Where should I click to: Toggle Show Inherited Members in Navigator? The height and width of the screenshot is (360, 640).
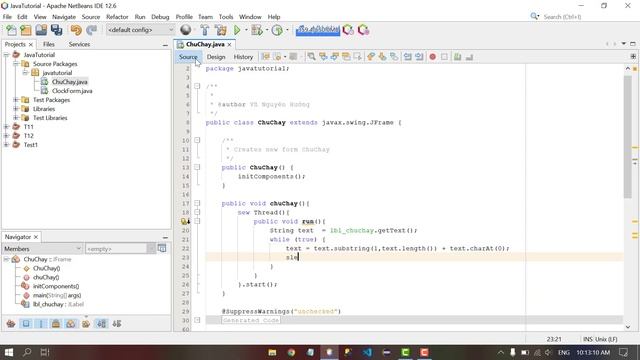[x=11, y=324]
